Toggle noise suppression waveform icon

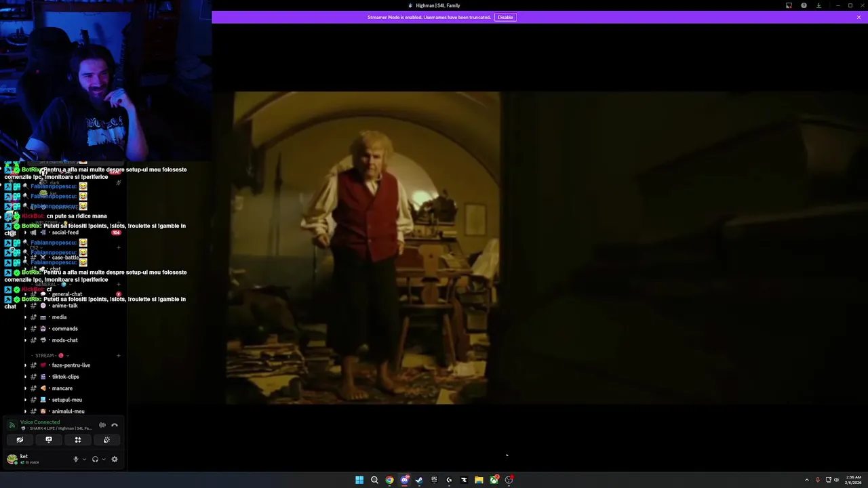[x=102, y=425]
